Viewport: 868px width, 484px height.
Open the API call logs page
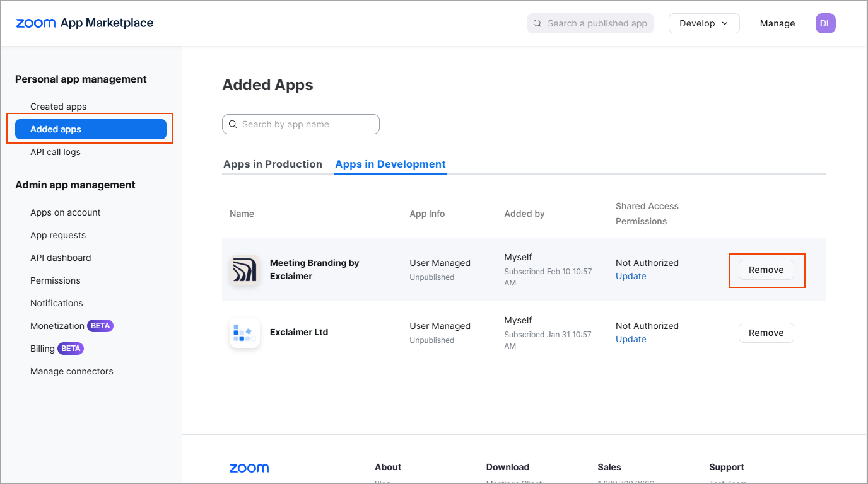click(55, 151)
